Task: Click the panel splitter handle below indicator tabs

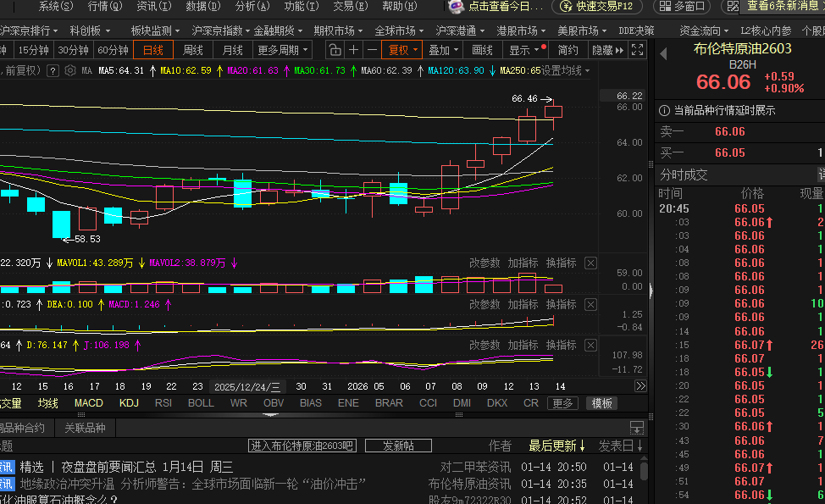Action: tap(270, 414)
